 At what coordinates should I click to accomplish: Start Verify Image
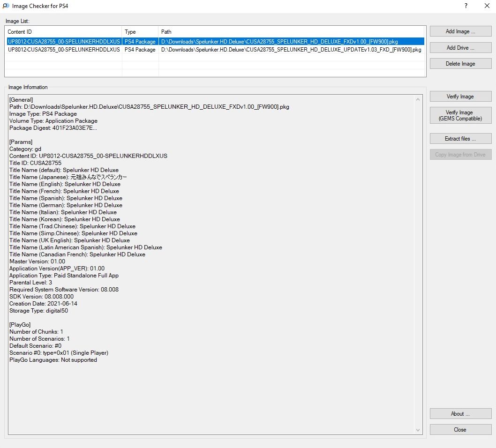coord(460,97)
